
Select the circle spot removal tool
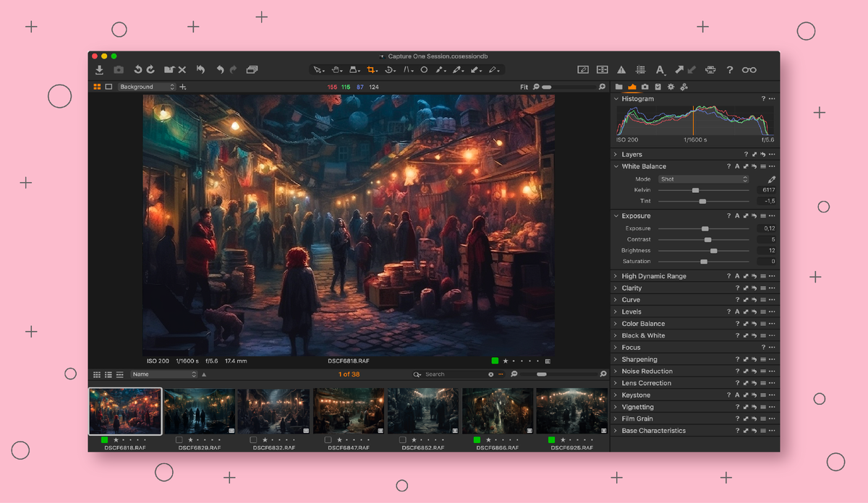[424, 70]
